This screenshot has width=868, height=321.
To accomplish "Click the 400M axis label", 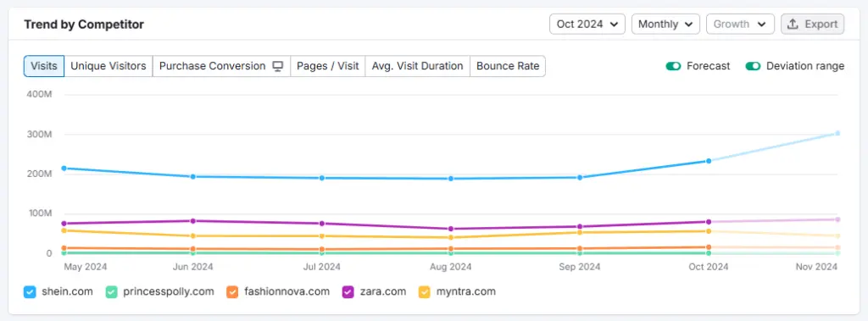I will click(39, 95).
